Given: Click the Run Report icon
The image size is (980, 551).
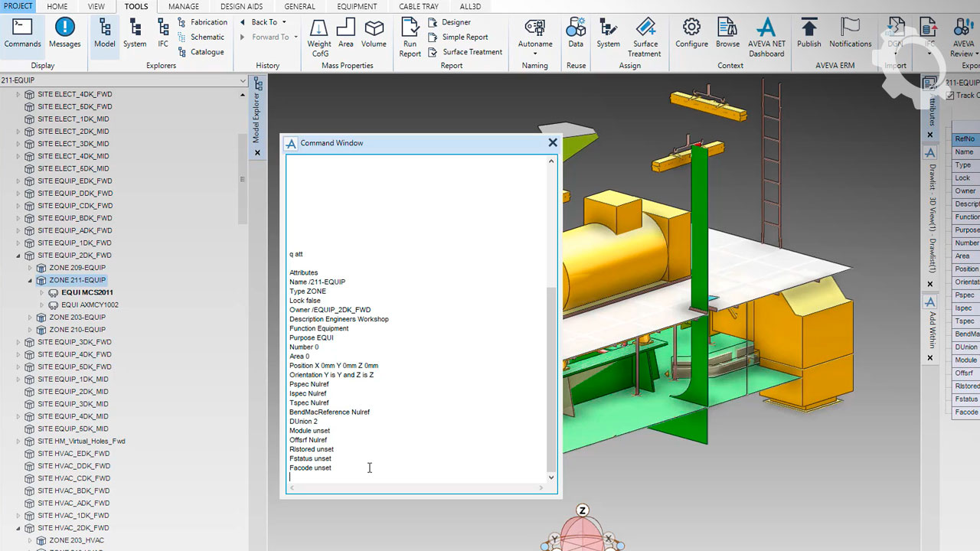Looking at the screenshot, I should tap(410, 37).
